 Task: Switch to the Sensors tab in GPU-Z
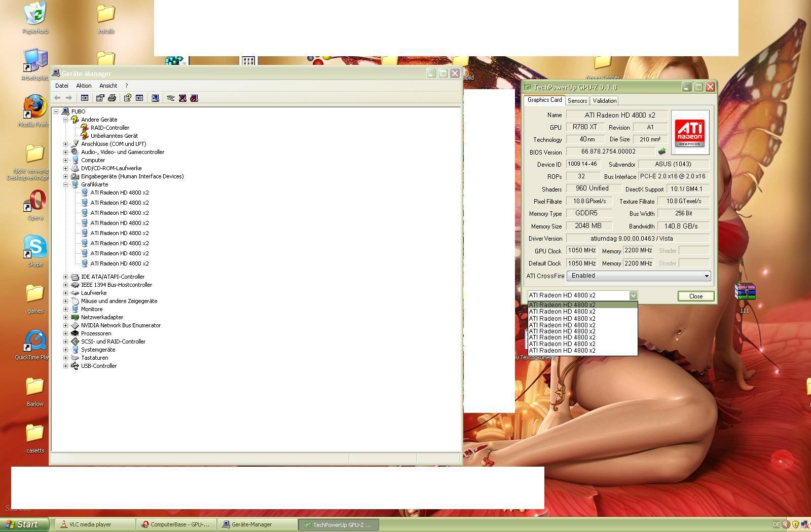577,101
